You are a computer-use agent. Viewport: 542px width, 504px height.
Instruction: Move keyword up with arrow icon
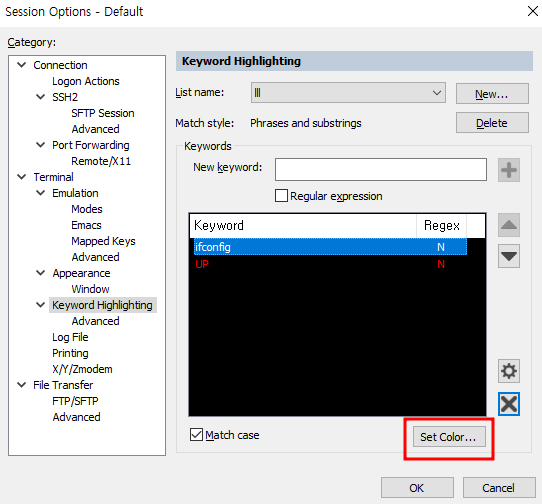pos(508,225)
